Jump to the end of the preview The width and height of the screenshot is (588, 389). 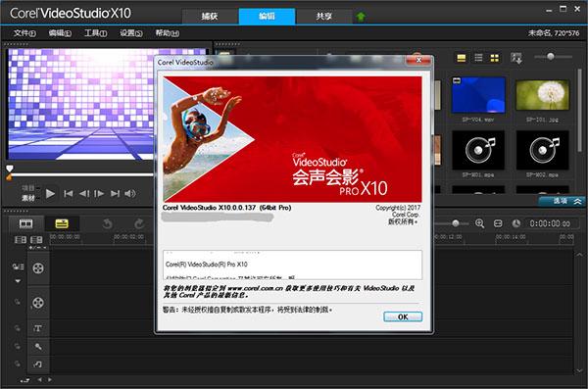115,194
